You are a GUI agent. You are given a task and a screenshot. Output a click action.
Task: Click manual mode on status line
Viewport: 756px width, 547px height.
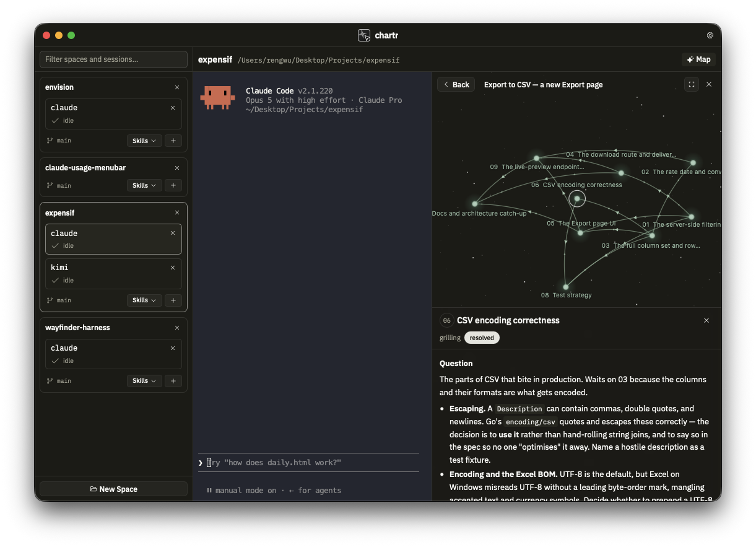[246, 491]
